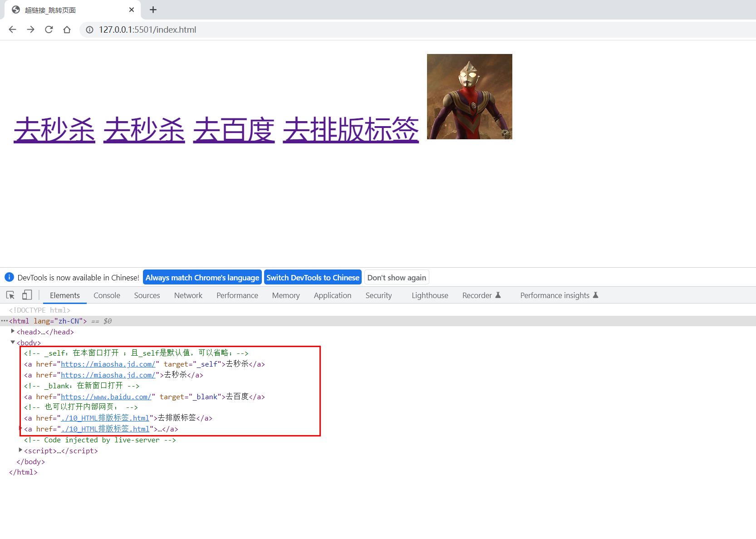Follow 10_HTML排版标签.html href of collapsed anchor
The image size is (756, 539).
tap(105, 429)
